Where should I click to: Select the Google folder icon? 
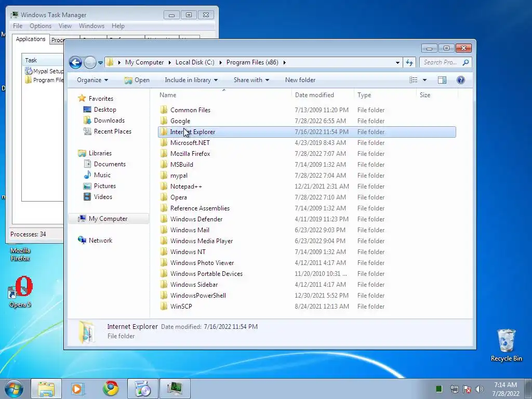[164, 121]
